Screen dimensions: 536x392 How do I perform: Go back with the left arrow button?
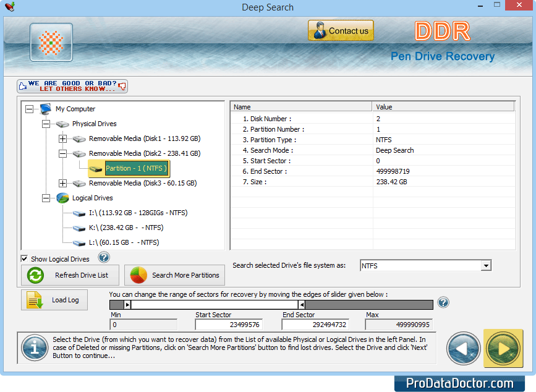pyautogui.click(x=464, y=349)
